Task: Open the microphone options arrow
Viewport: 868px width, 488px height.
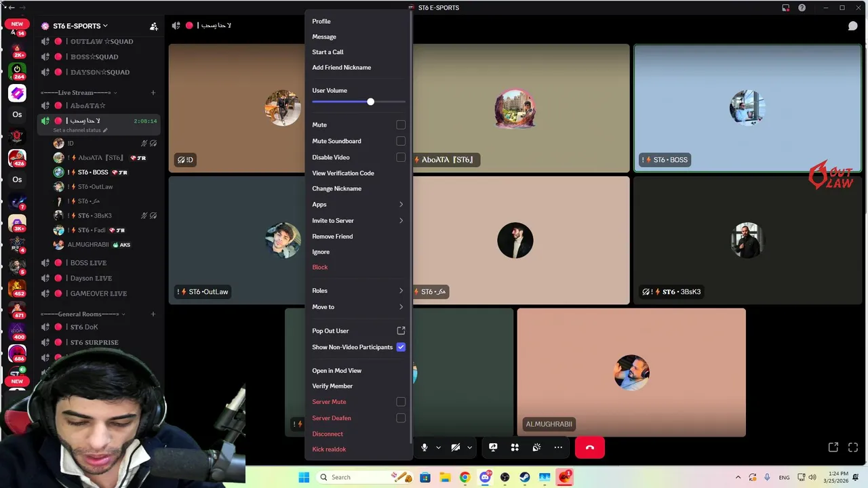Action: tap(438, 447)
